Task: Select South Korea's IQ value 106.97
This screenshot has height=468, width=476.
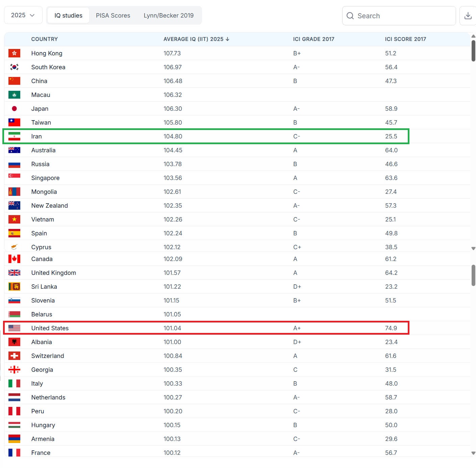Action: 173,67
